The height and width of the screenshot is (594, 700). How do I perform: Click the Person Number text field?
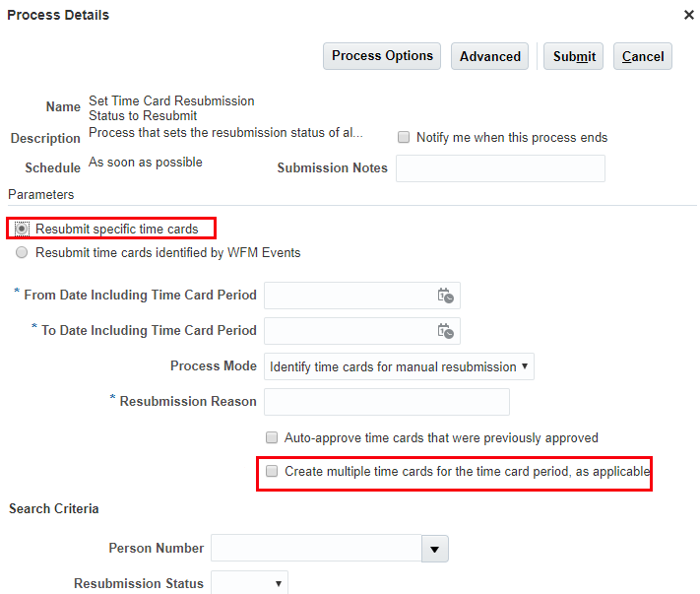point(315,548)
